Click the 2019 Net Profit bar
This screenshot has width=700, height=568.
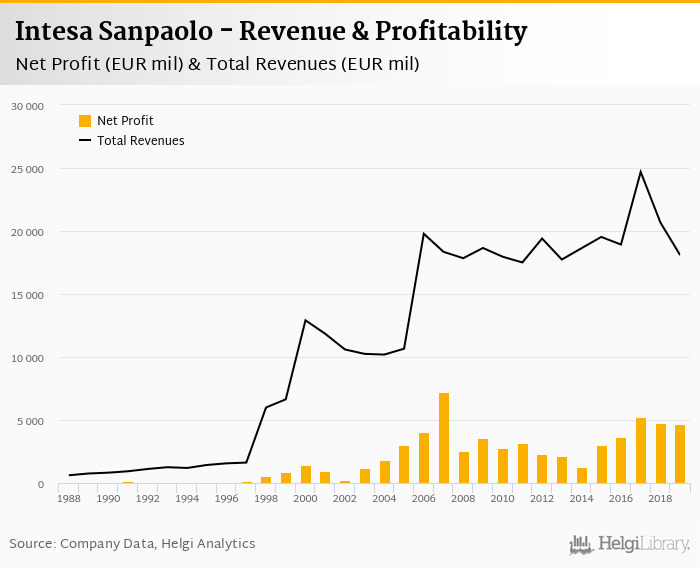click(x=680, y=454)
